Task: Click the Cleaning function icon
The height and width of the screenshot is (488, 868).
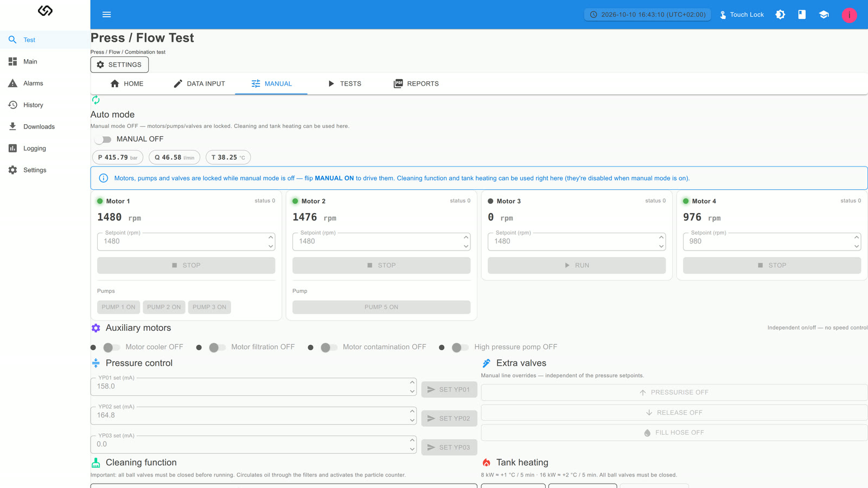Action: 96,463
